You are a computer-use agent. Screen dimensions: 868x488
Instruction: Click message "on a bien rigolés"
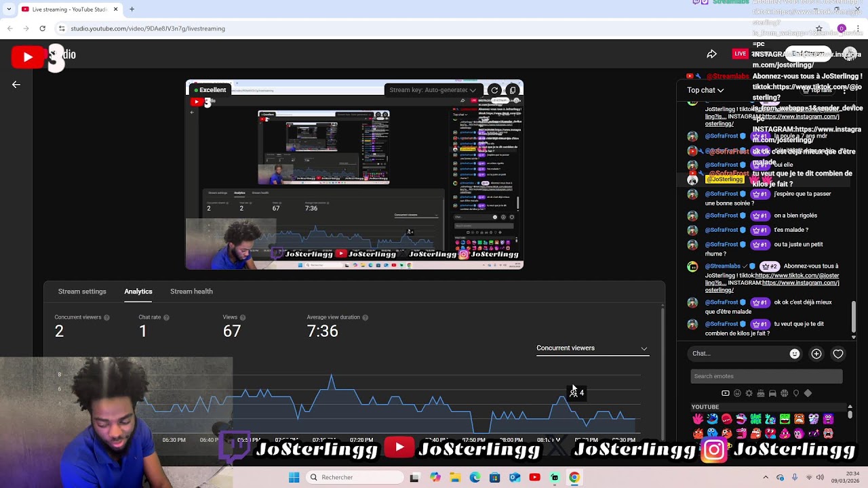795,216
